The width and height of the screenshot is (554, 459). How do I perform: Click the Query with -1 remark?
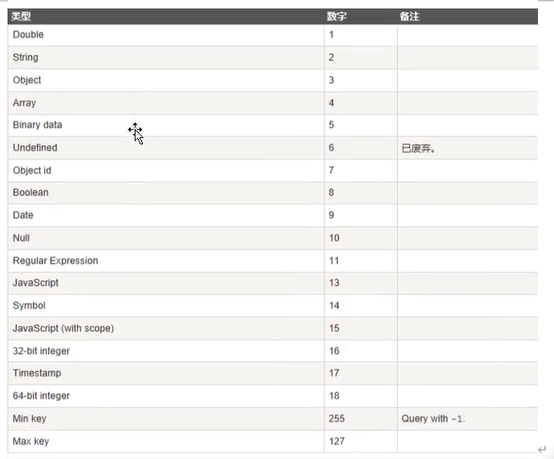(433, 419)
